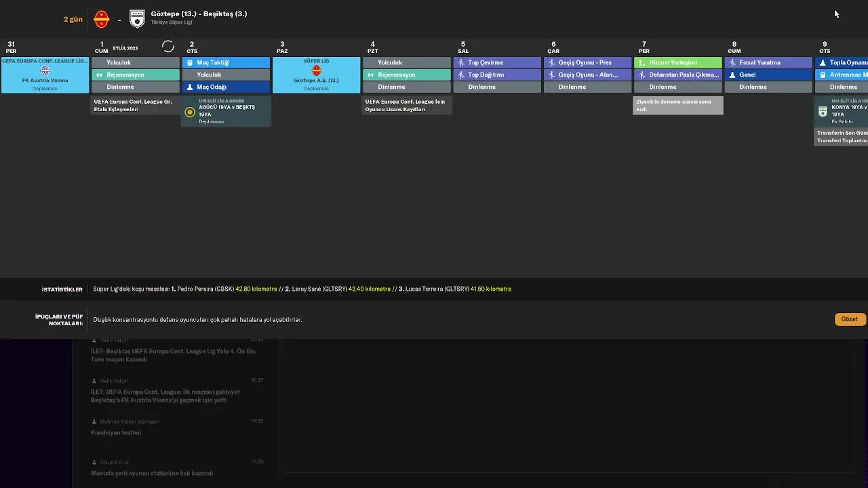868x488 pixels.
Task: Select the Dinlenme session on 7 Per
Action: 678,87
